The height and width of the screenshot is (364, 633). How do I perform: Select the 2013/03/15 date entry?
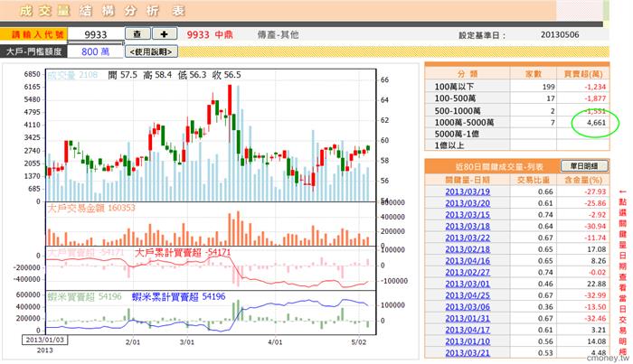[468, 215]
